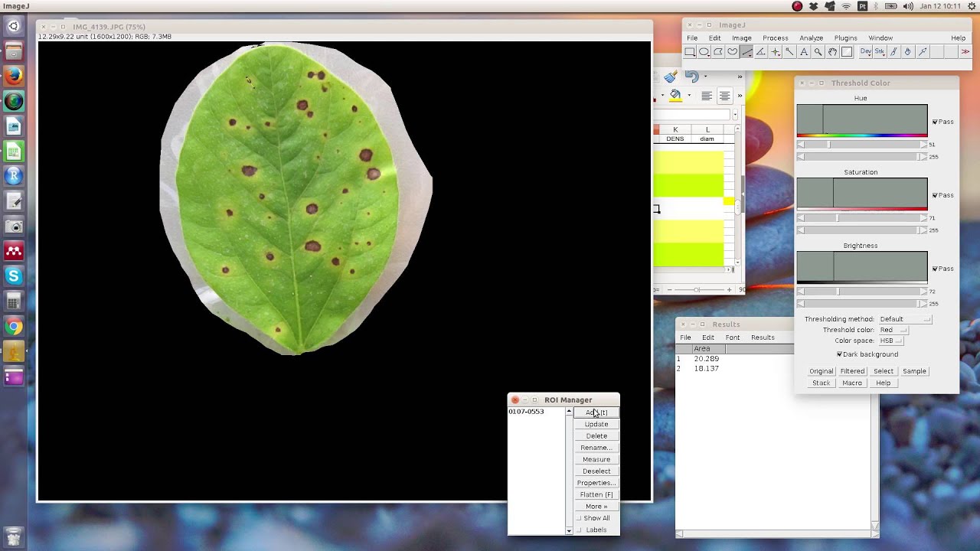Toggle the Saturation Pass checkbox
Screen dimensions: 980x551
935,196
